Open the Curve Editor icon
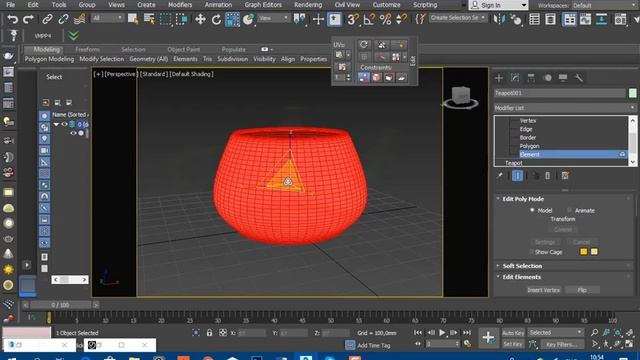Viewport: 640px width, 360px height. coord(585,19)
